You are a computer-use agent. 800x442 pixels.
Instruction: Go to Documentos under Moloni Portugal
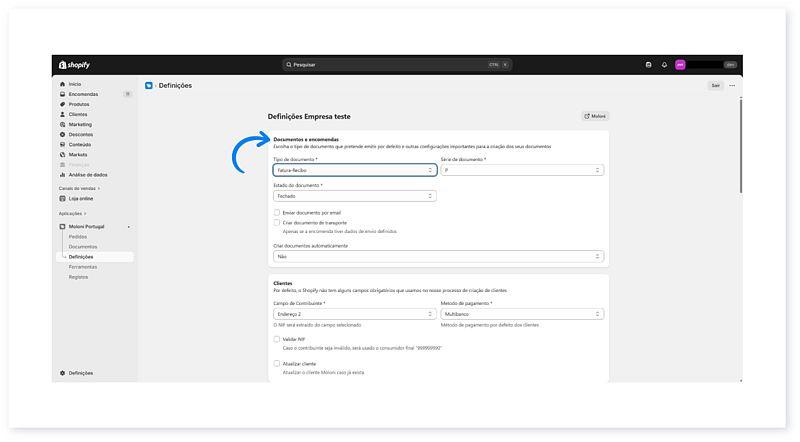pos(83,247)
